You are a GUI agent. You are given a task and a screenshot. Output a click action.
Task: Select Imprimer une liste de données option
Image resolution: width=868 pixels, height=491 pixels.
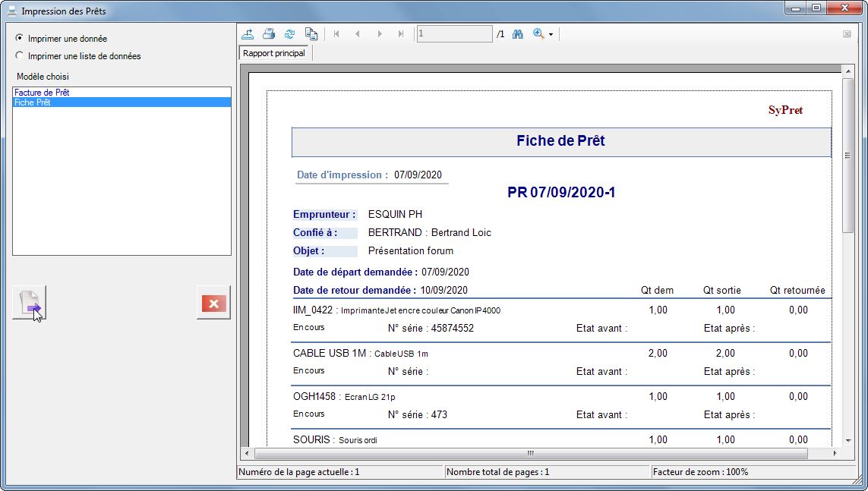(20, 55)
